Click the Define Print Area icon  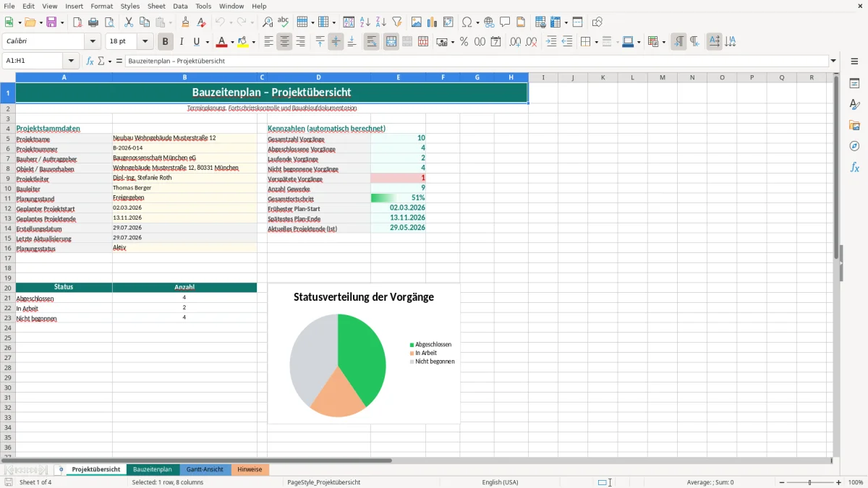pos(540,22)
